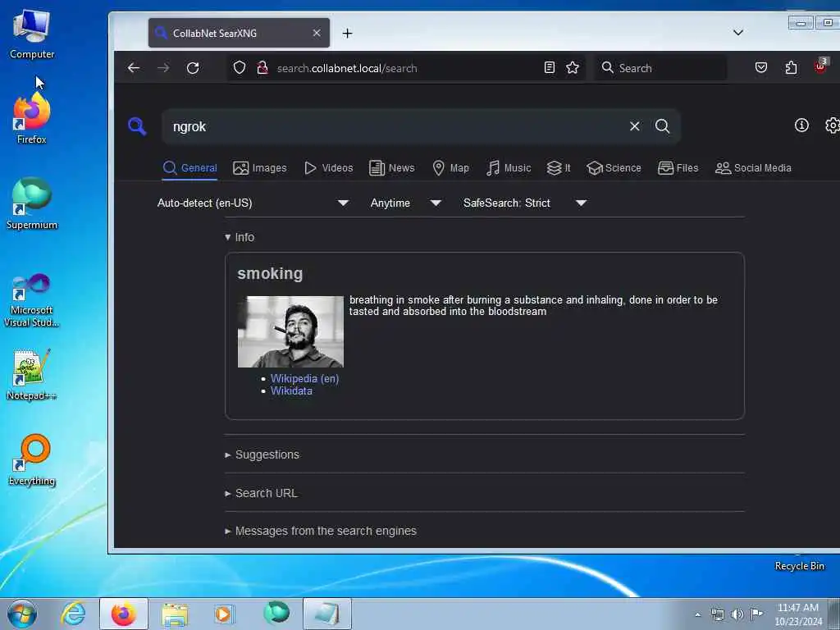
Task: Click the browser forward arrow
Action: coord(163,67)
